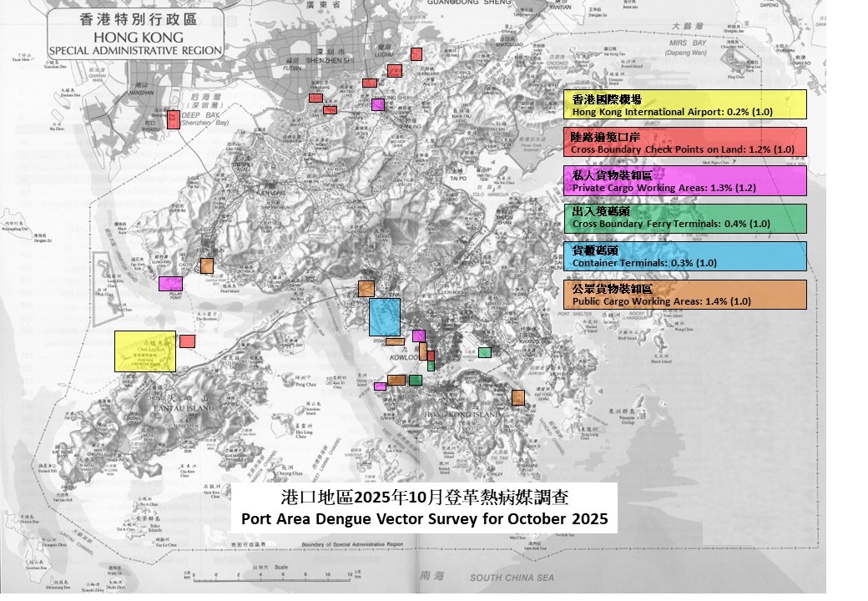Click the red marker at Shenzhen Bay crossing
868x601 pixels.
click(x=173, y=119)
